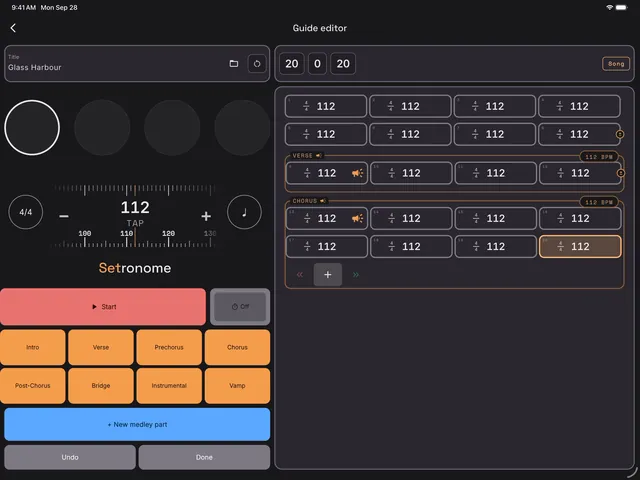Start the metronome playback
Viewport: 640px width, 480px height.
[x=103, y=307]
